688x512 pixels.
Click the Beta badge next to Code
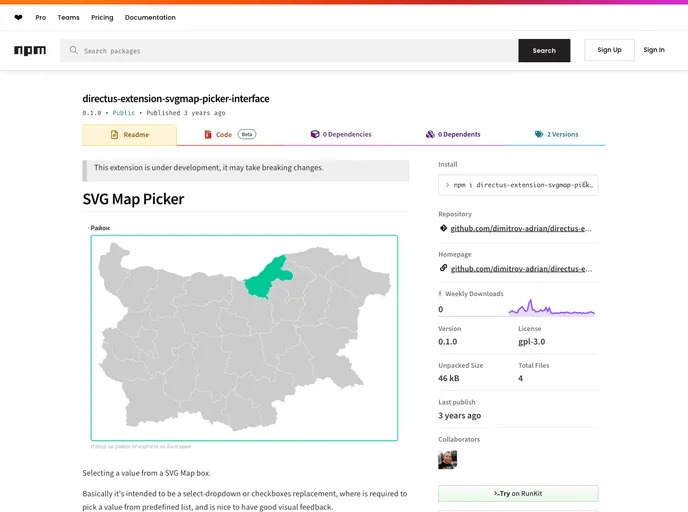point(247,134)
